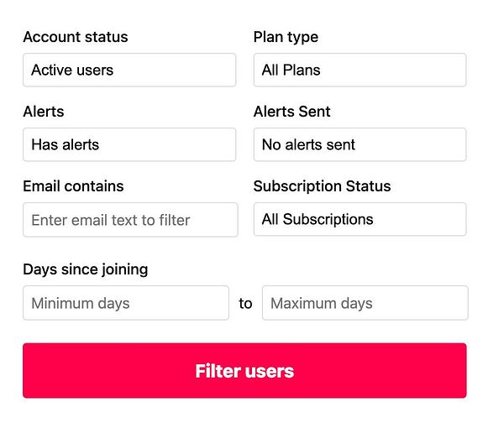Select the Active users value box
The width and height of the screenshot is (504, 428).
pos(129,70)
